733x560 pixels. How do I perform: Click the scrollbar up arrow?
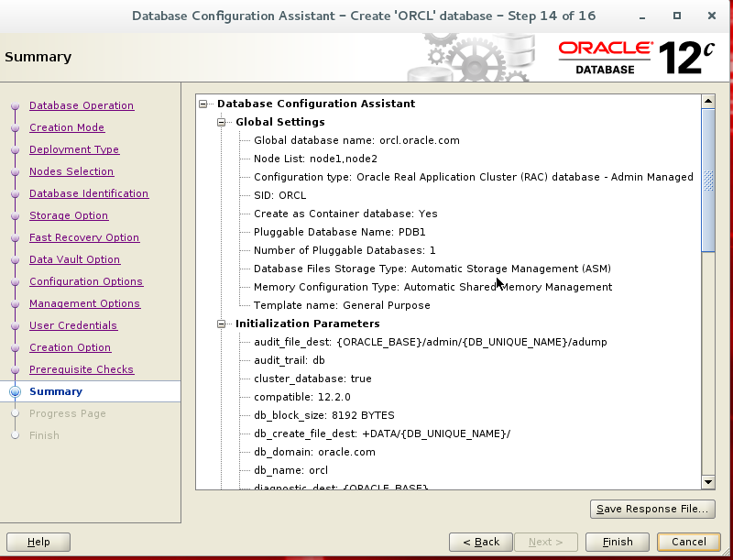coord(708,101)
